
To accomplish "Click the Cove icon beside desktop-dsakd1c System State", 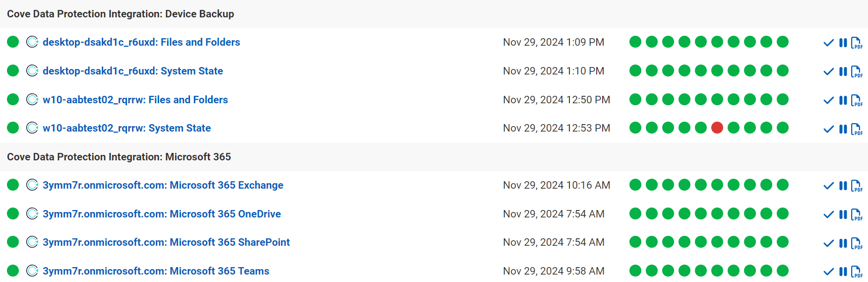I will (32, 71).
